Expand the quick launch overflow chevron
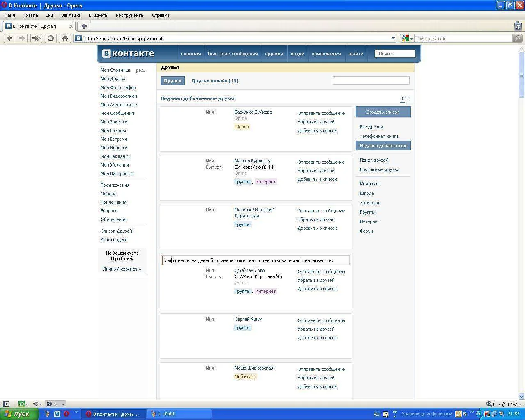Screen dimensions: 525x420 pyautogui.click(x=76, y=412)
